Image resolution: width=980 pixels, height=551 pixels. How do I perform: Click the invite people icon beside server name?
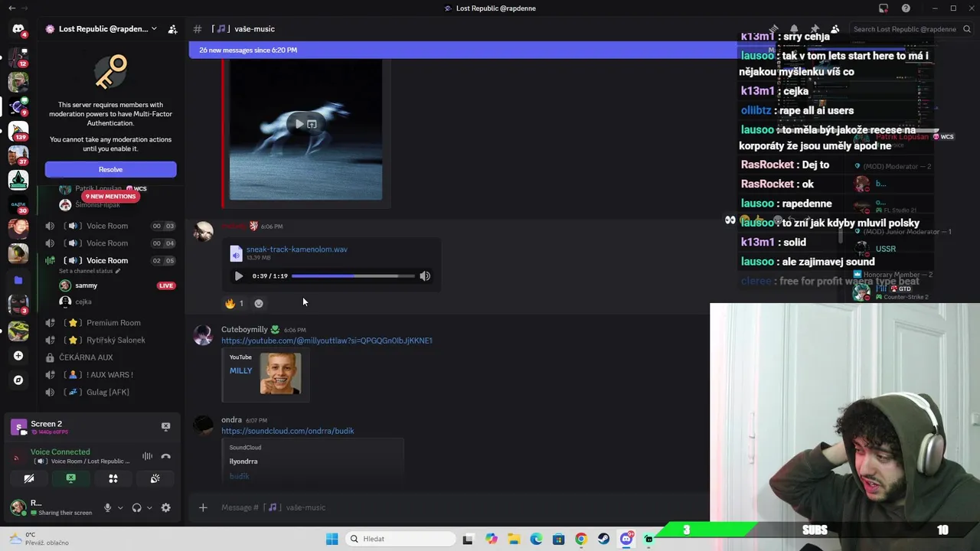point(173,29)
